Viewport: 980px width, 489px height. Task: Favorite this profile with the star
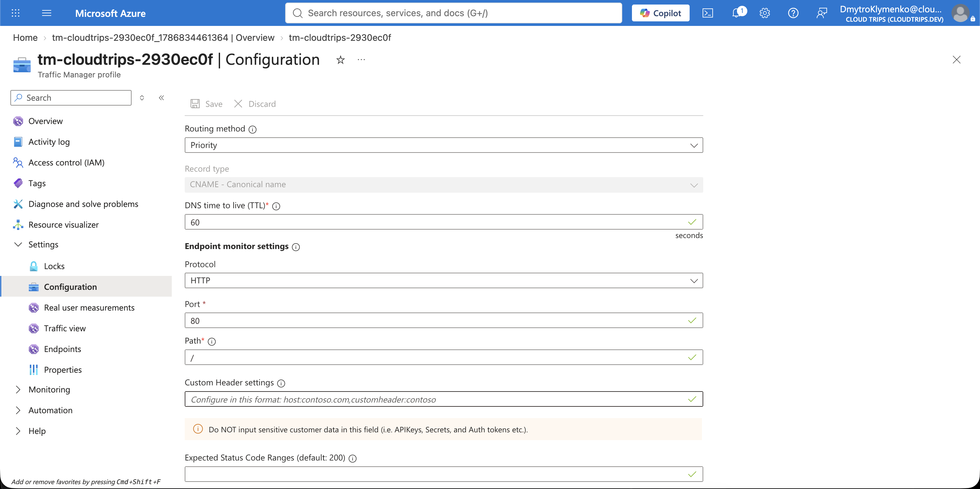pyautogui.click(x=341, y=60)
